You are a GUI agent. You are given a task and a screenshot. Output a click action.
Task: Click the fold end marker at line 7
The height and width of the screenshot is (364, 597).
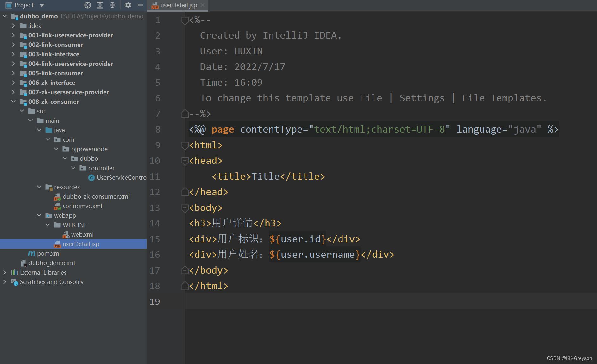(x=185, y=114)
